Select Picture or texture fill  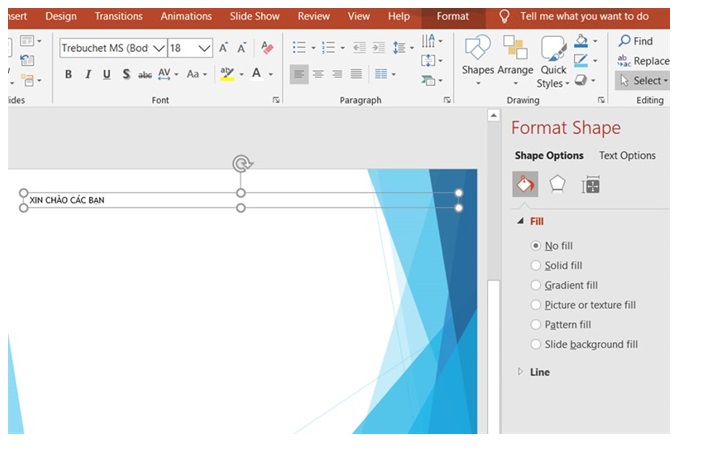[x=536, y=305]
